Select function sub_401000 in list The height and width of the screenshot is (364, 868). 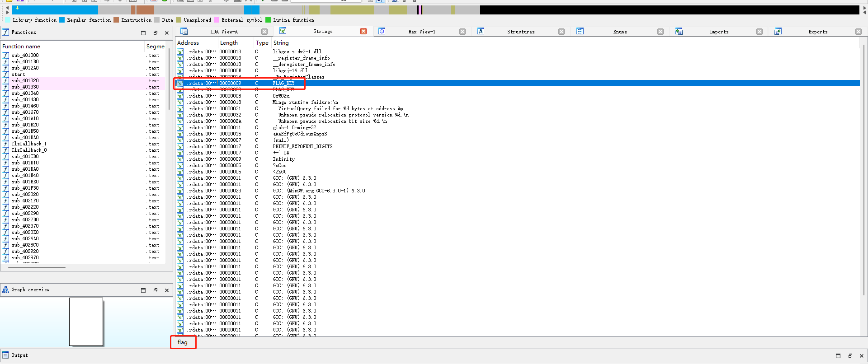25,55
